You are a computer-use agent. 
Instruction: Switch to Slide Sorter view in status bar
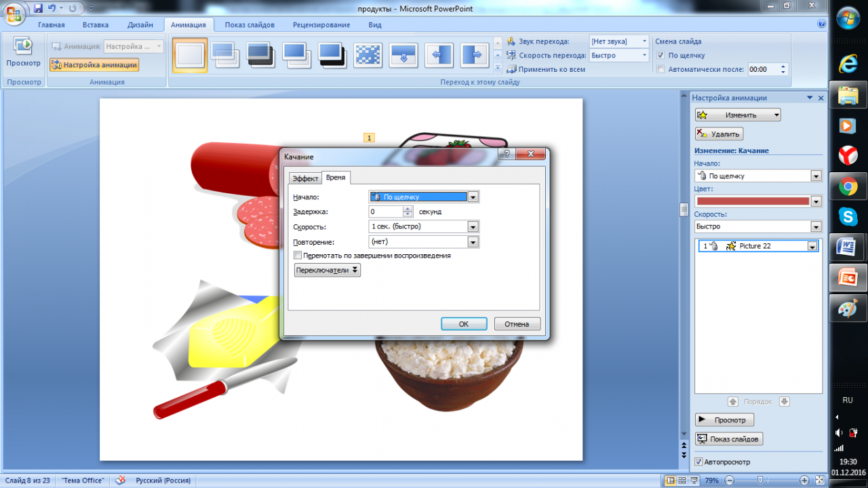[x=682, y=481]
